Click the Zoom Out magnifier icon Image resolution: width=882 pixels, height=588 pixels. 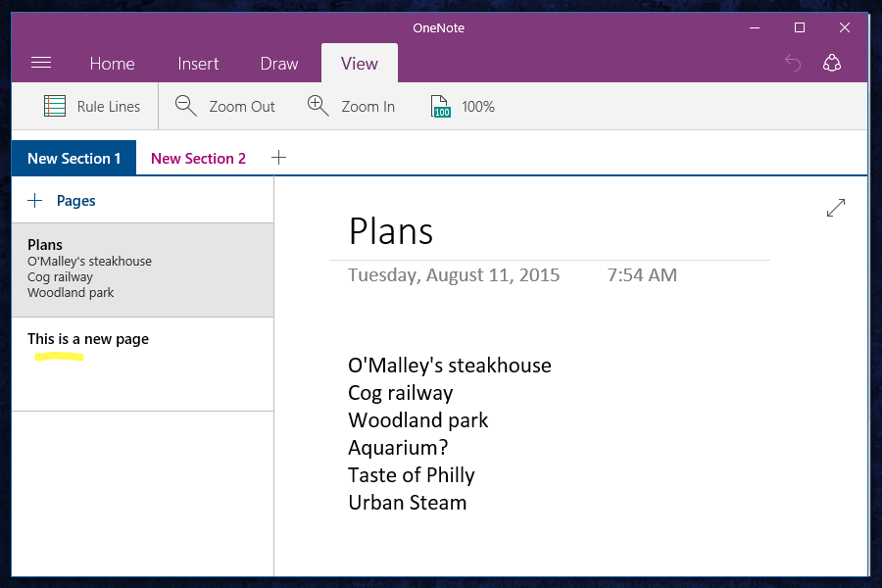click(x=185, y=106)
